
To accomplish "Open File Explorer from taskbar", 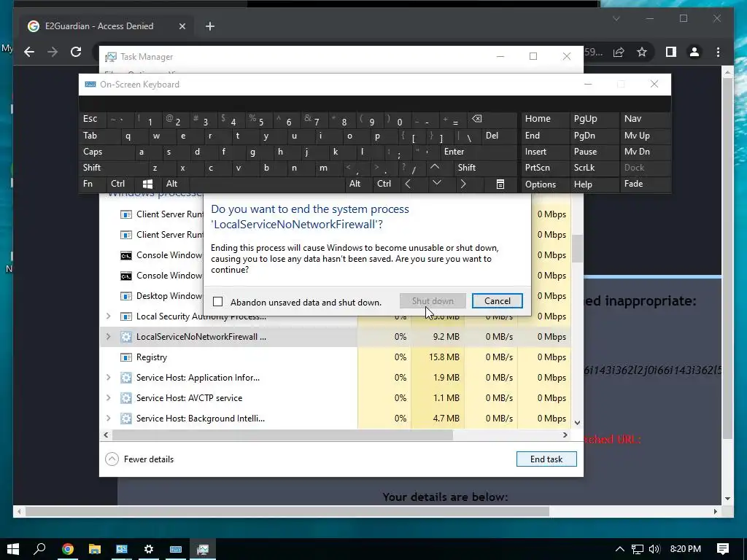I will tap(95, 549).
